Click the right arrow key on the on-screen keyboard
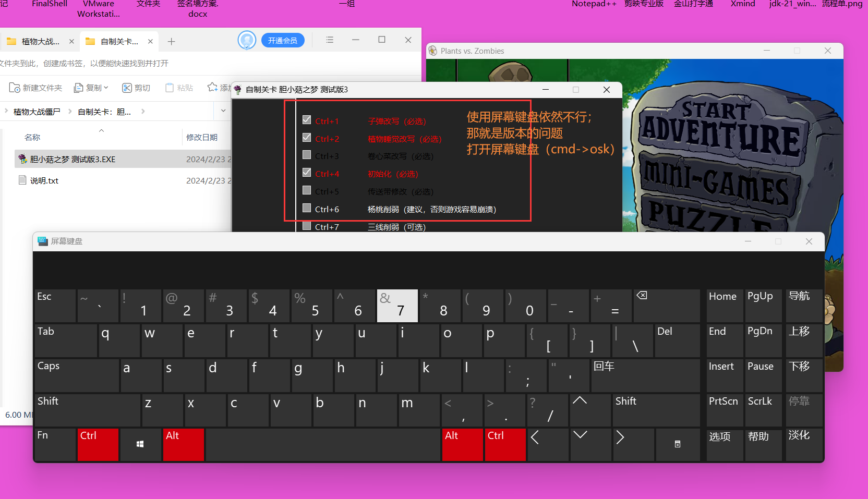This screenshot has width=868, height=499. click(633, 444)
